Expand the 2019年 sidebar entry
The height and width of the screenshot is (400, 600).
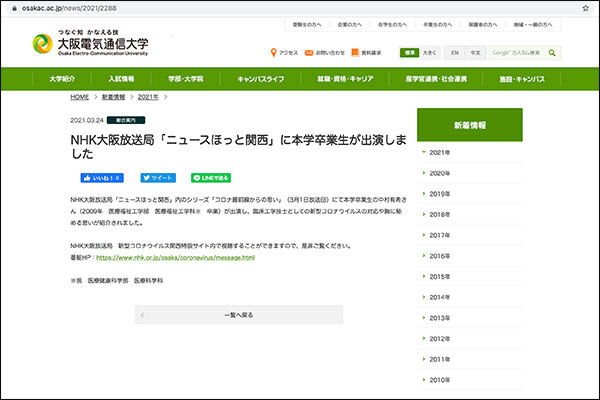tap(470, 194)
